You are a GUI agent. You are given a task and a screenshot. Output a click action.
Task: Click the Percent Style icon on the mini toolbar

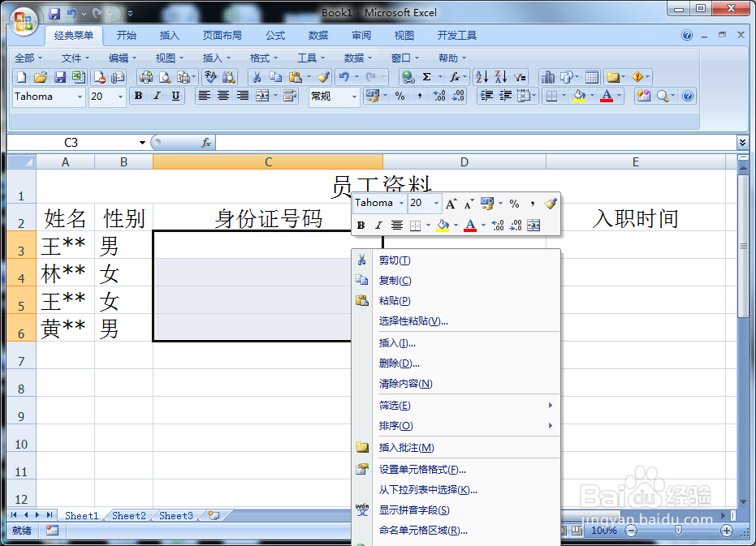click(x=514, y=204)
